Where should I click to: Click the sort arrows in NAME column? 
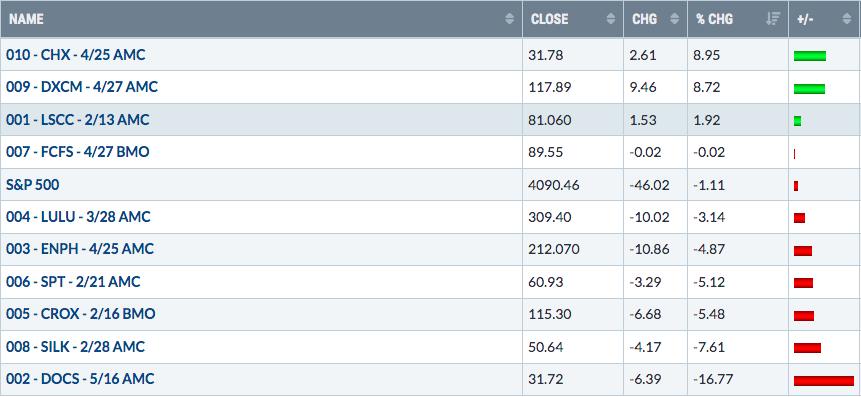click(x=510, y=19)
